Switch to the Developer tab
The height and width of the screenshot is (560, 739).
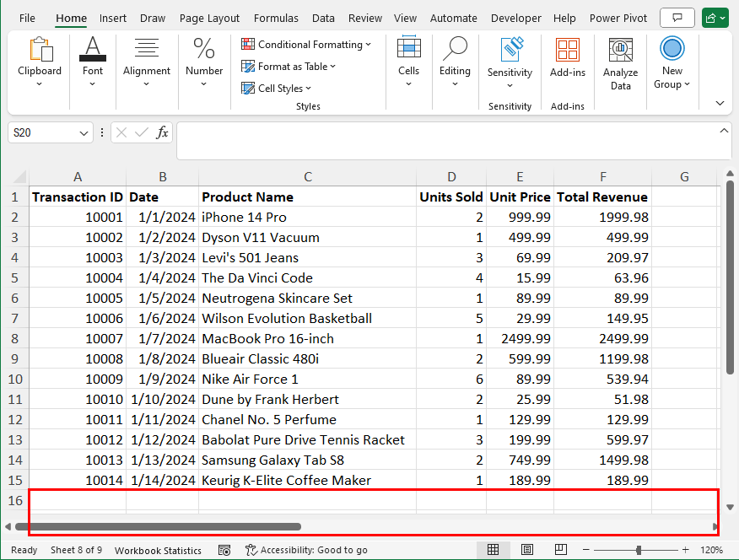point(516,18)
